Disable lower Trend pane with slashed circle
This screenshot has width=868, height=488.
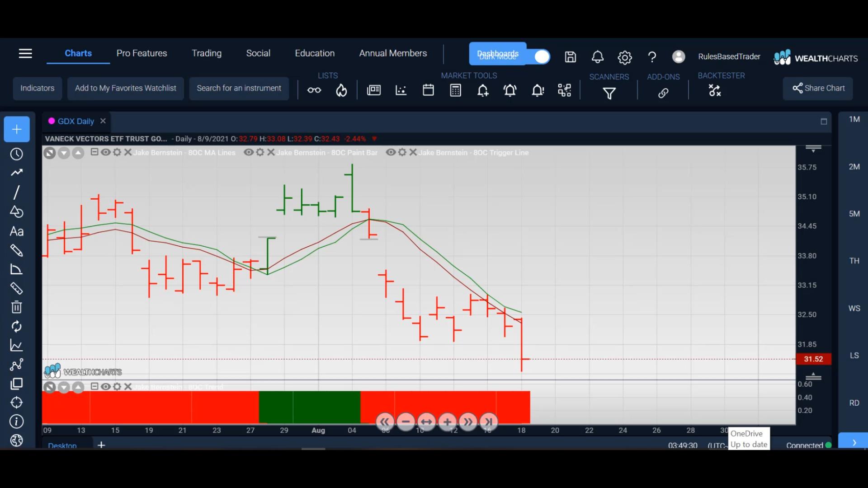click(50, 387)
